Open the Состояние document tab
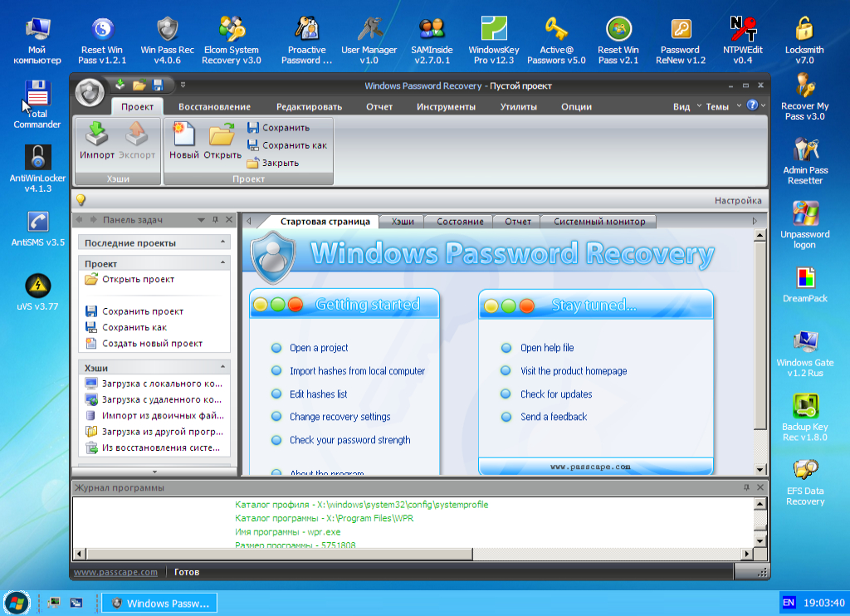The width and height of the screenshot is (850, 616). tap(460, 221)
